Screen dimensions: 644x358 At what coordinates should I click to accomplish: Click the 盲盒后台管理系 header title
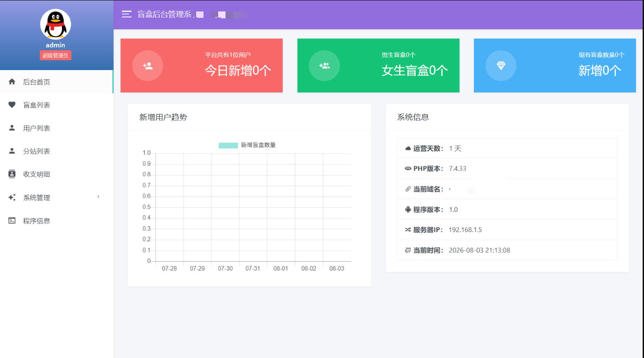click(x=165, y=14)
